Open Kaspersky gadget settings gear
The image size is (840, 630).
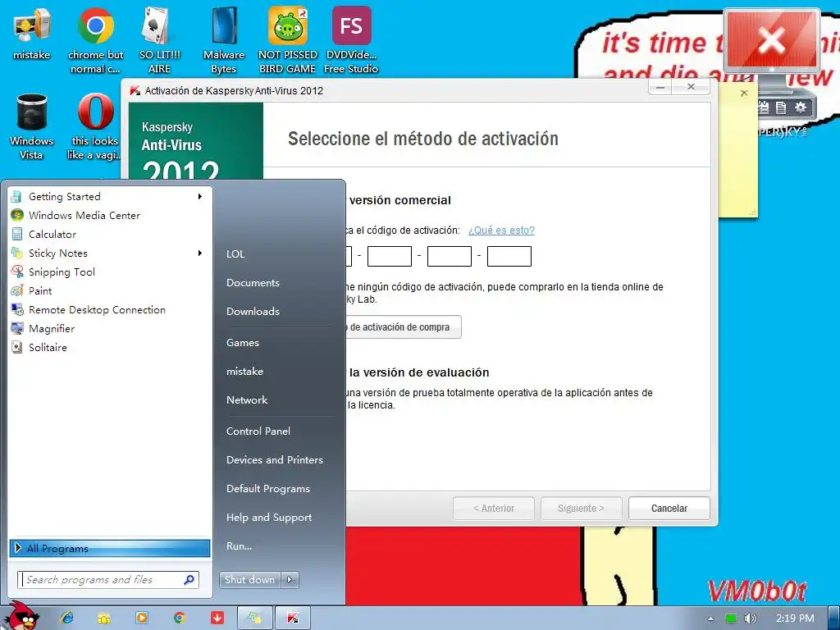801,107
